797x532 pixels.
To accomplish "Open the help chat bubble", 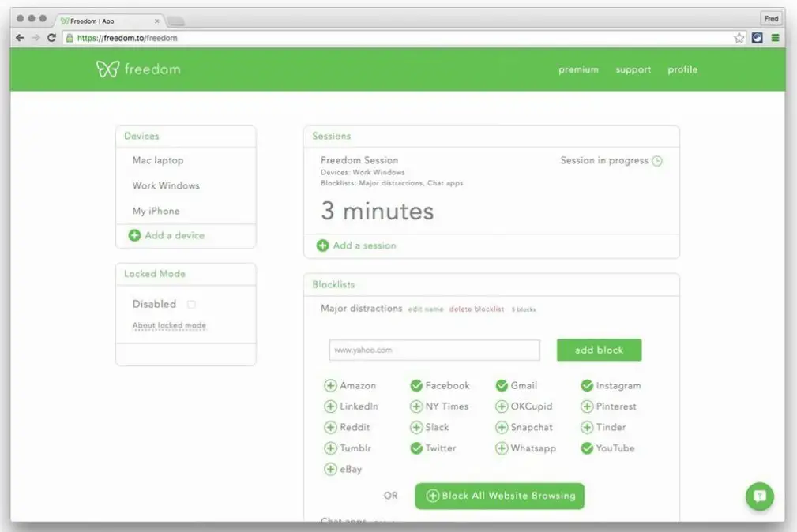I will [759, 496].
